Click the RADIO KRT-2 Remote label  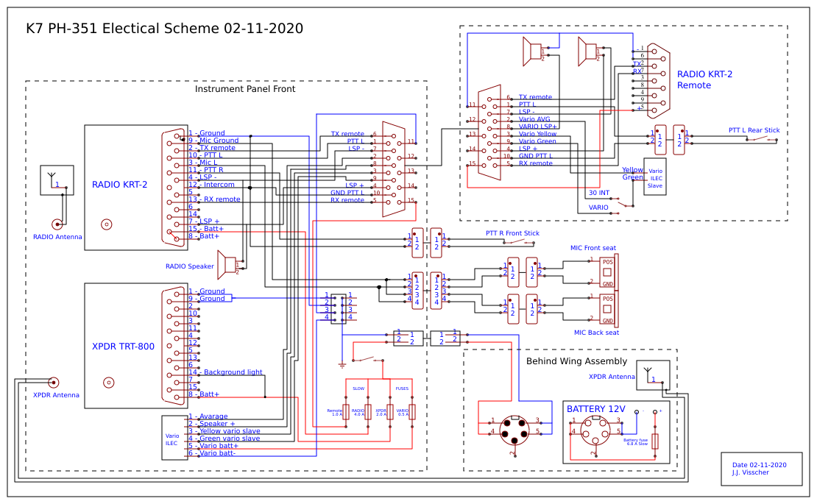704,79
